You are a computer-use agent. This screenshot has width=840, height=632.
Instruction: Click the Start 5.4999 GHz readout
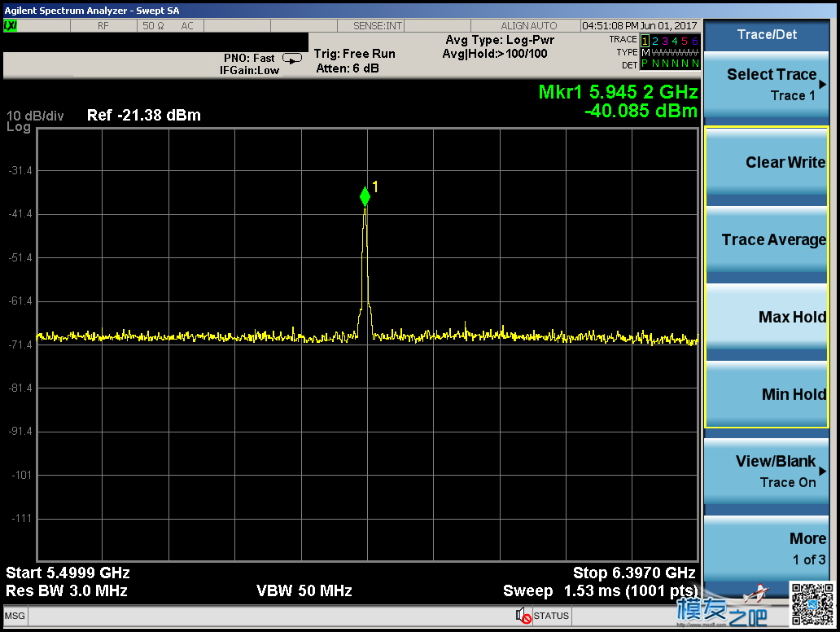[x=68, y=573]
